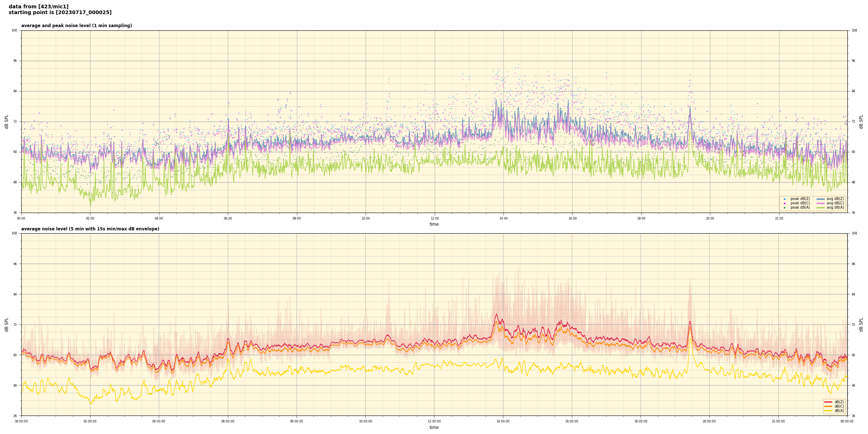Click the orange dB(C) legend entry in lower chart
Screen dimensions: 868x434
pyautogui.click(x=828, y=406)
